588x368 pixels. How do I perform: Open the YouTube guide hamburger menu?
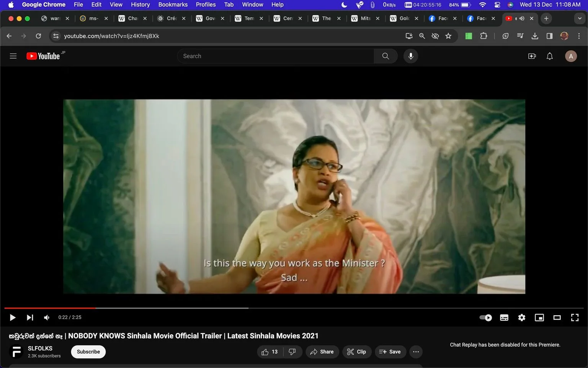coord(13,56)
